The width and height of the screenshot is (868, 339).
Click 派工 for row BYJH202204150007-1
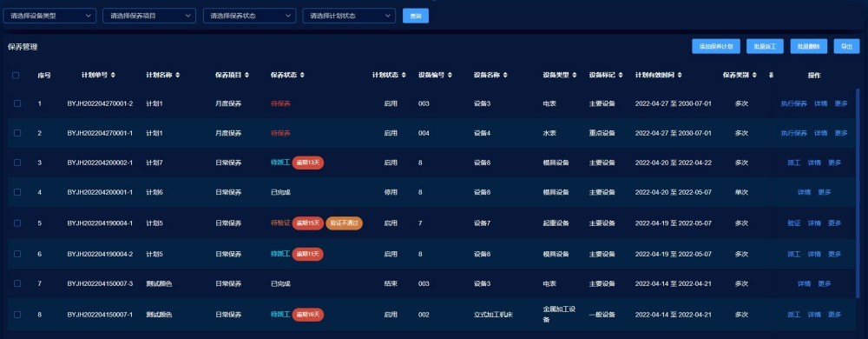pos(794,314)
